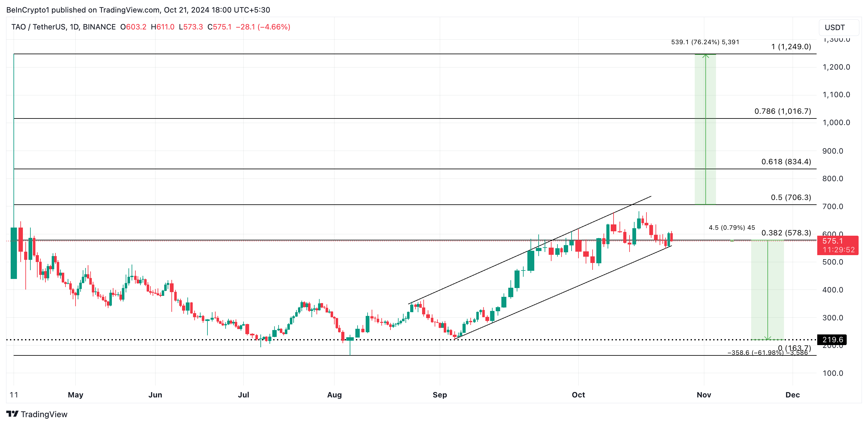Click the 0.382 (578.3) Fibonacci label
868x425 pixels.
click(x=786, y=233)
